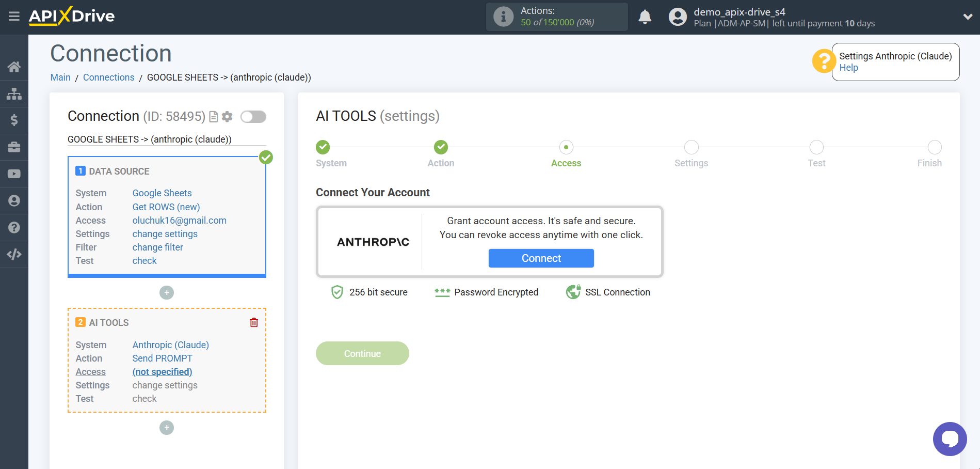Click the Anthropic logo

(x=373, y=242)
